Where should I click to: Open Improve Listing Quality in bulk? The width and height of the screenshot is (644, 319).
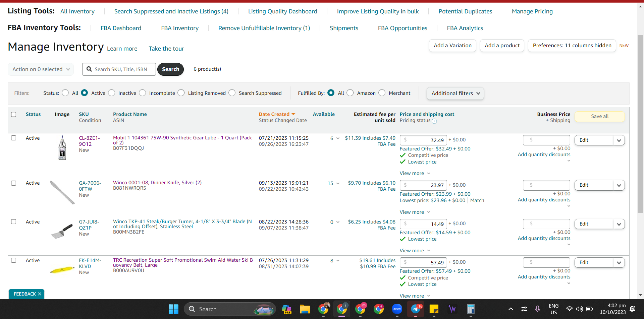coord(378,11)
